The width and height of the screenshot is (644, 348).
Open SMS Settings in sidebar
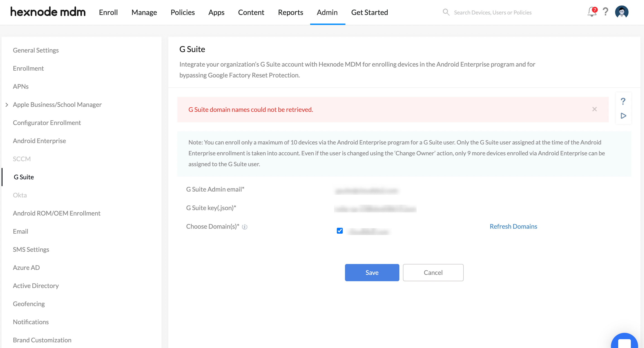pyautogui.click(x=31, y=250)
